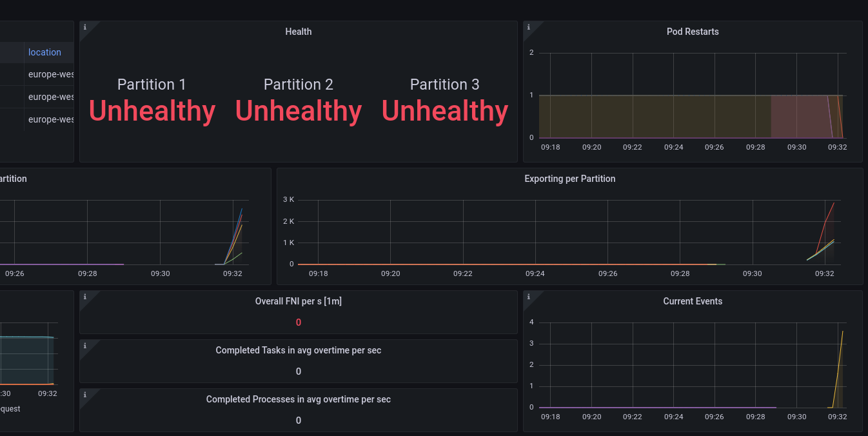The width and height of the screenshot is (868, 436).
Task: Open the Current Events panel info tooltip
Action: (x=528, y=297)
